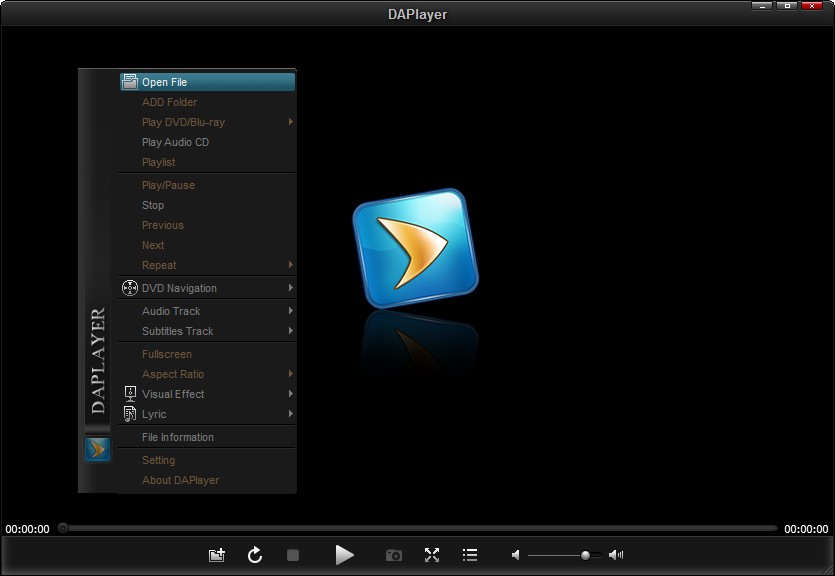This screenshot has width=835, height=576.
Task: Open the Subtitles Track submenu
Action: point(177,331)
